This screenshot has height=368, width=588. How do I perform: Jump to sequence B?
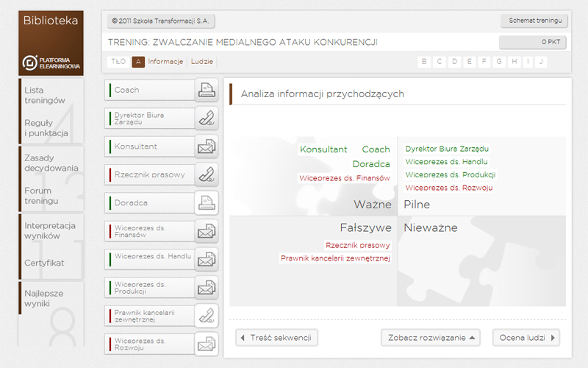tap(424, 62)
